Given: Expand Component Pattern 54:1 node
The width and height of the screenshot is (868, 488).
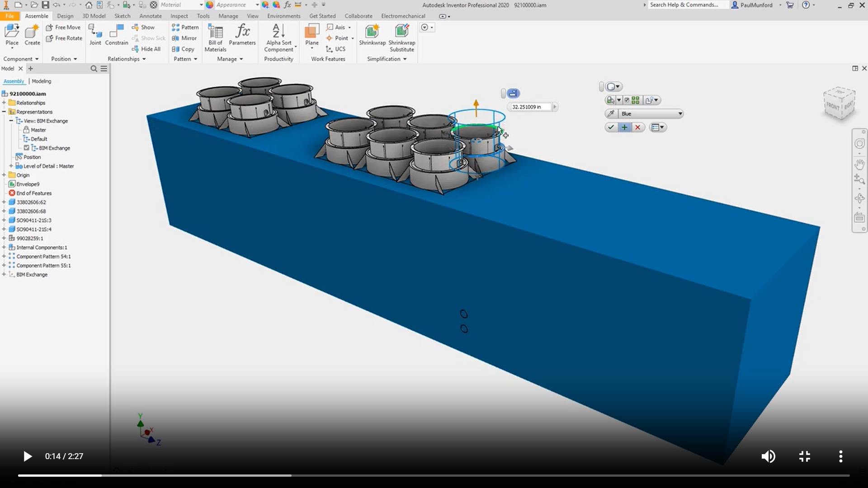Looking at the screenshot, I should click(x=4, y=256).
